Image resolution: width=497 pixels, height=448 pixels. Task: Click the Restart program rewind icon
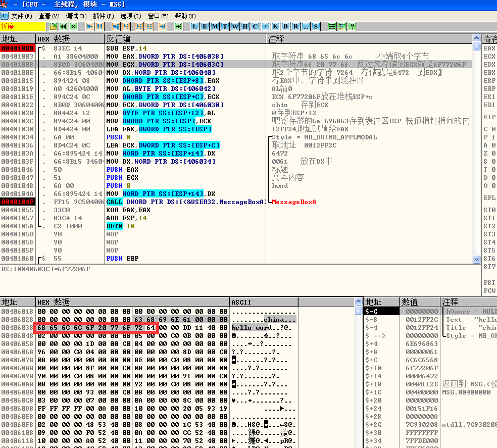coord(64,27)
